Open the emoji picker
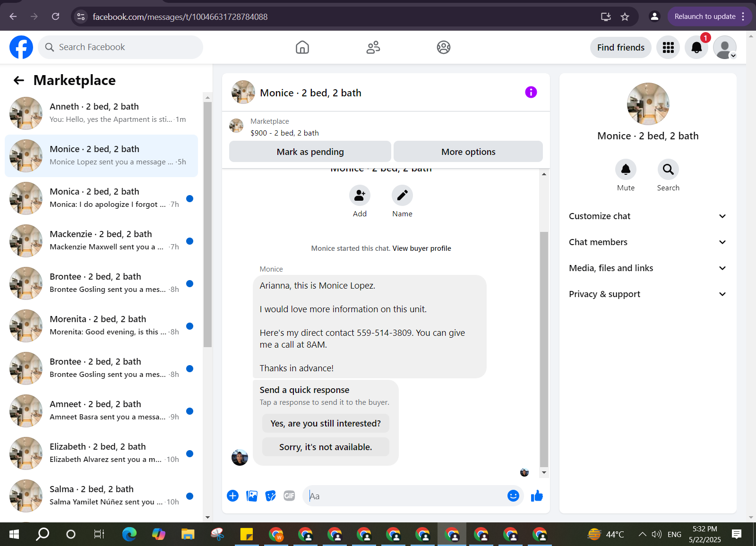This screenshot has height=546, width=756. 513,495
